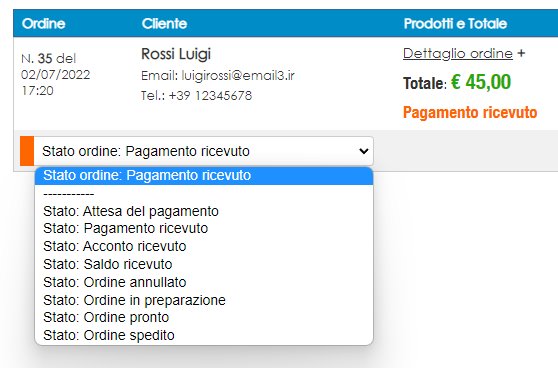The width and height of the screenshot is (558, 368).
Task: Click the dashed separator option in list
Action: point(204,194)
